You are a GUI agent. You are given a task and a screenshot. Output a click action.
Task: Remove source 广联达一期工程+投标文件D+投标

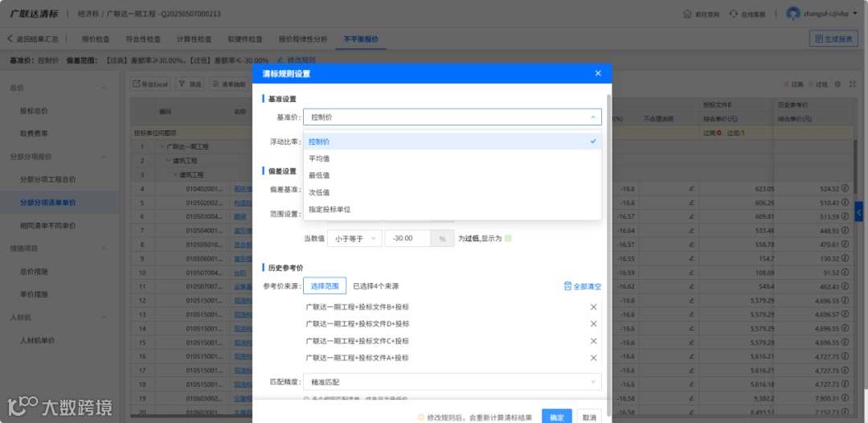point(593,324)
